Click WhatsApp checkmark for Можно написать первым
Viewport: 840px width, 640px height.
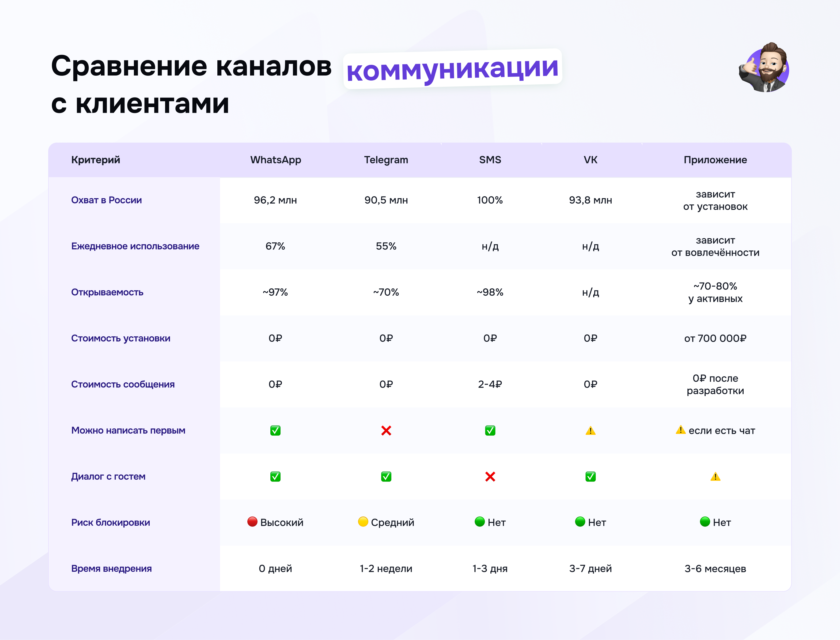(275, 431)
